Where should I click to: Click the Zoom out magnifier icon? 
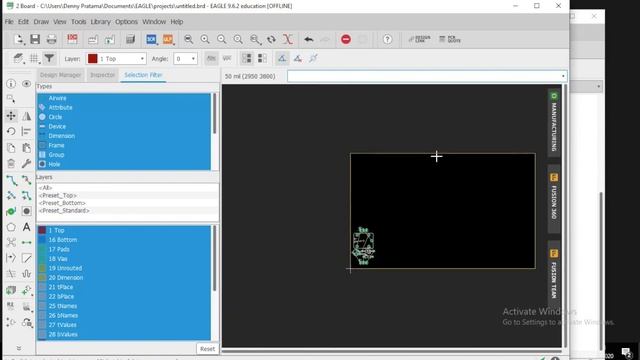pyautogui.click(x=222, y=39)
